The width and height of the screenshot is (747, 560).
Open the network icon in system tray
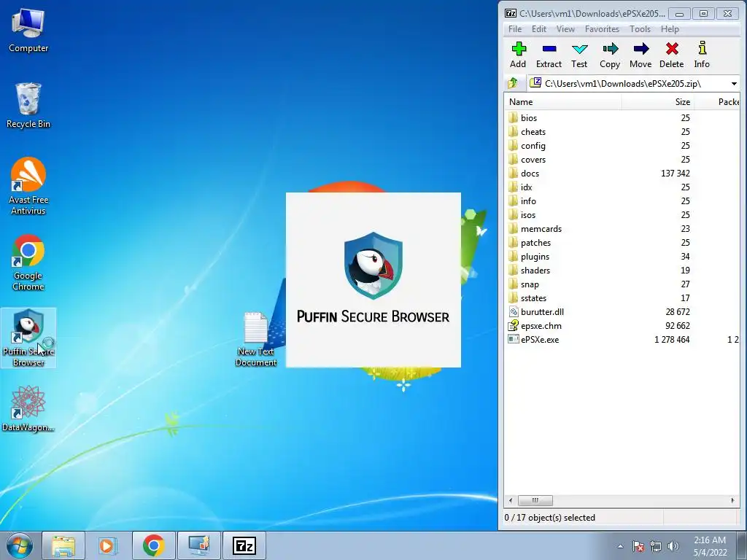pos(656,546)
